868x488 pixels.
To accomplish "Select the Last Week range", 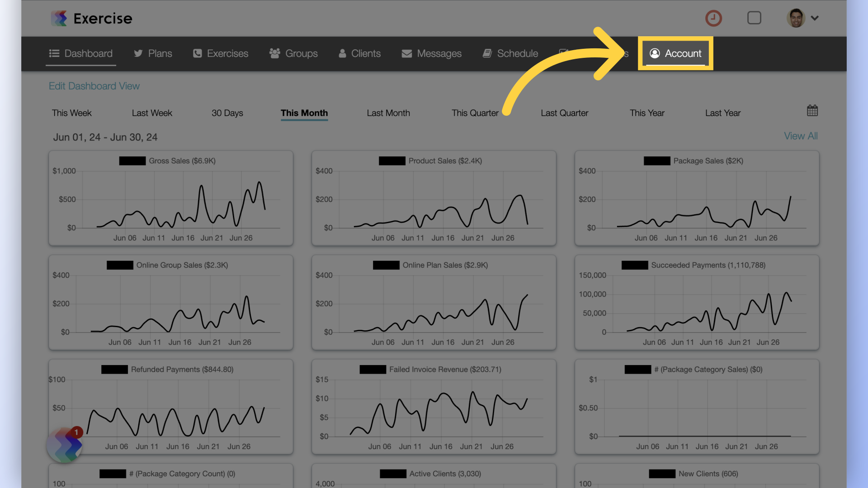I will click(152, 113).
